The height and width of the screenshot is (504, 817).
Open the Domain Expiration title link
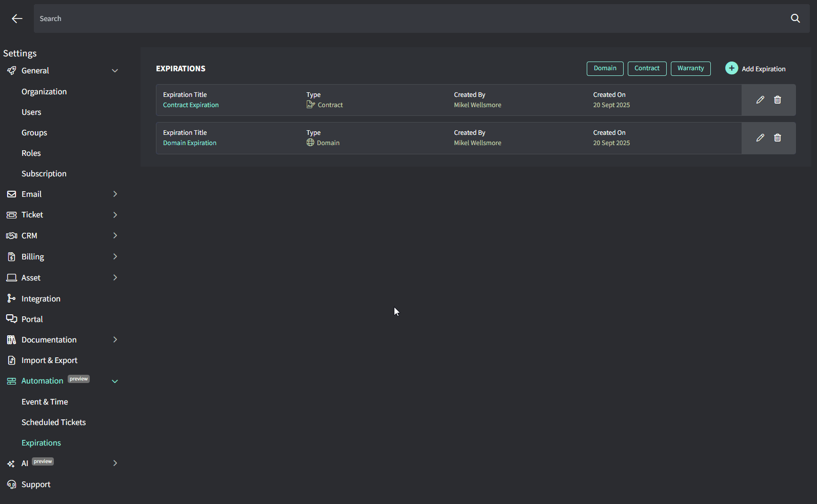click(x=190, y=143)
